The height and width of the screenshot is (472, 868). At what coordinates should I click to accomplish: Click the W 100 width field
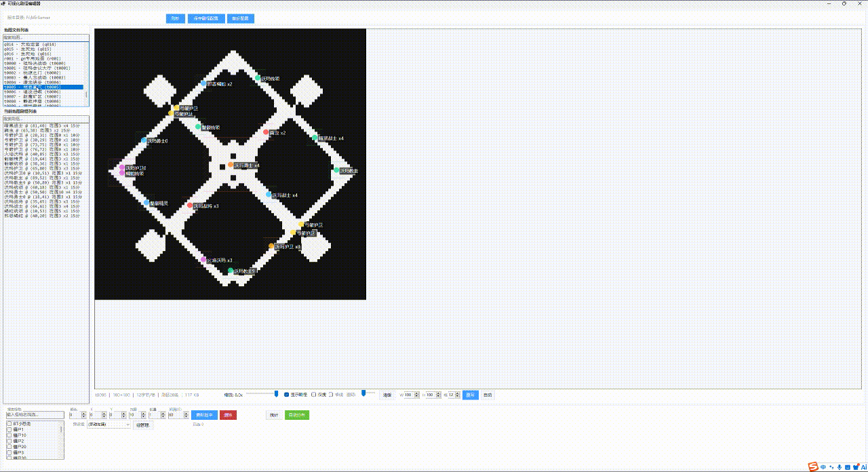pos(411,395)
